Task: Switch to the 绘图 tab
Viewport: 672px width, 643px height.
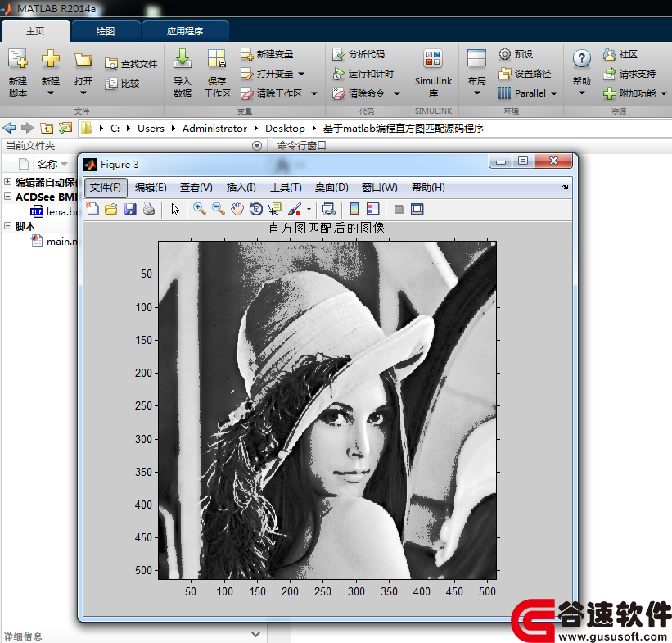Action: coord(106,31)
